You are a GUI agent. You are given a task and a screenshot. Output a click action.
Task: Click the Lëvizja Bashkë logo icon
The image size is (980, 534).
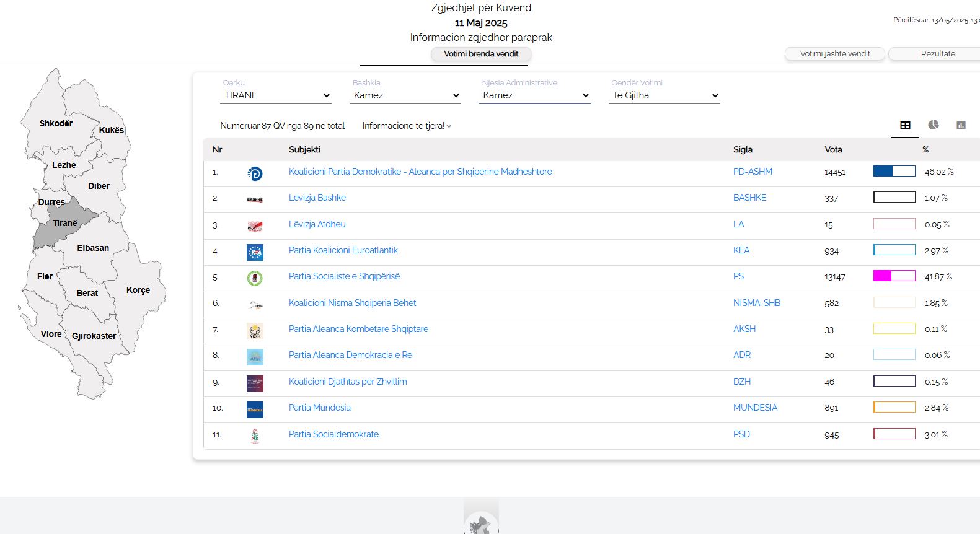255,199
